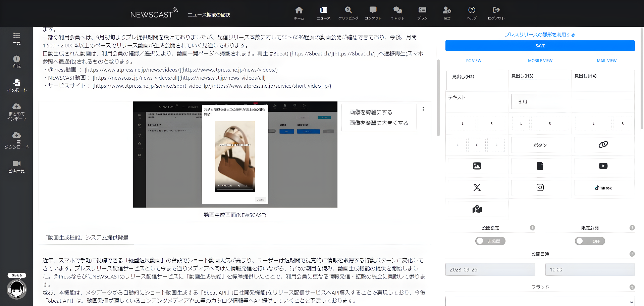
Task: Open the 10:00 time selector
Action: click(590, 269)
